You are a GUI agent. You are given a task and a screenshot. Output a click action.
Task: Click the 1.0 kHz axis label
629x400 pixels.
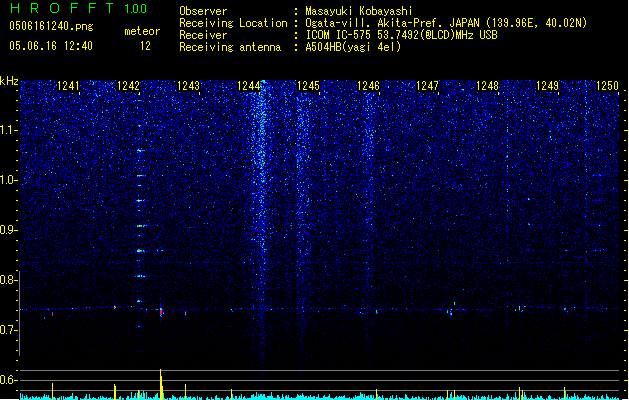point(8,180)
